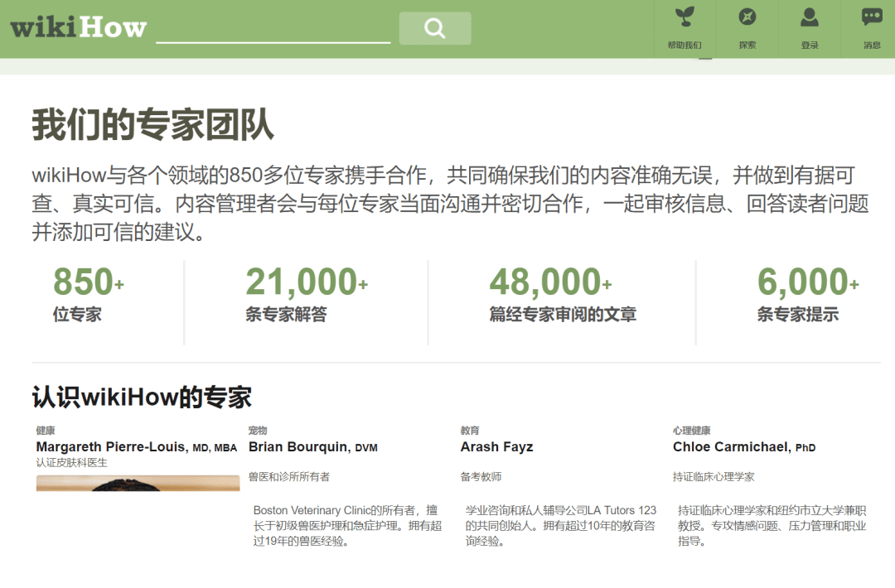The image size is (895, 588).
Task: Choose the 心理健康 category label
Action: [691, 431]
